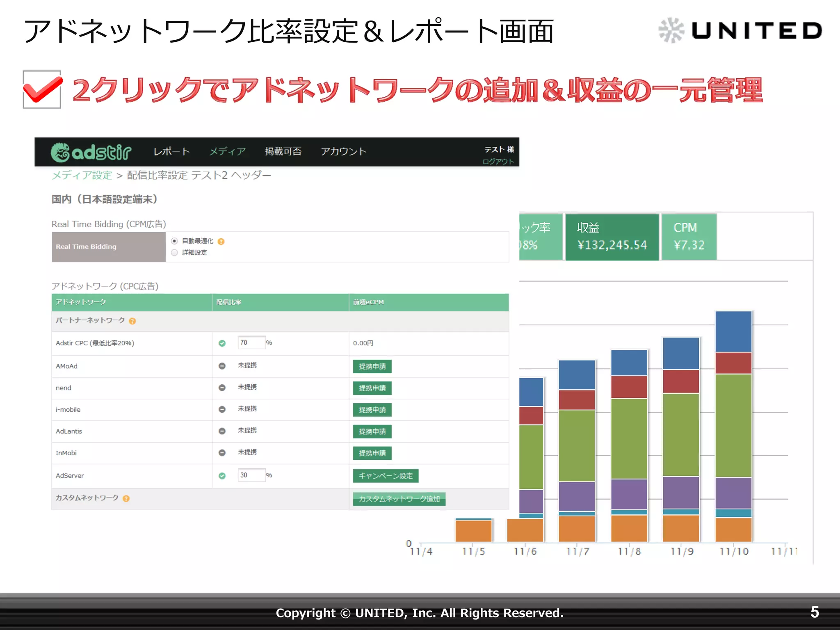Click the 未提携 status text for AMoAd
The width and height of the screenshot is (840, 630).
click(247, 365)
